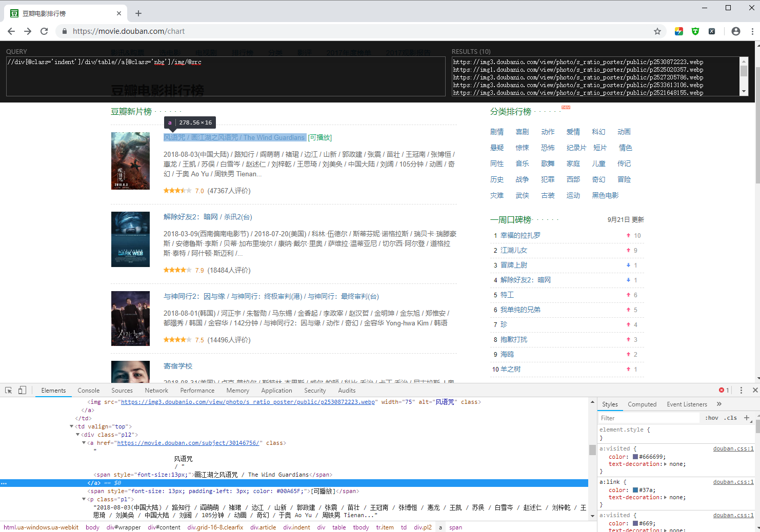
Task: Close the 豆瓣电影排行榜 tab
Action: (x=119, y=13)
